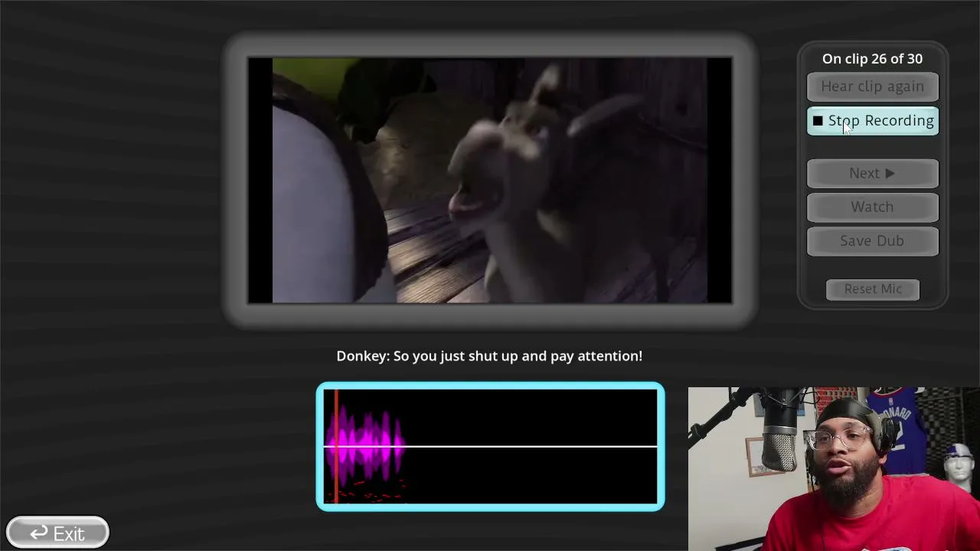Click the audio waveform display

pyautogui.click(x=490, y=446)
